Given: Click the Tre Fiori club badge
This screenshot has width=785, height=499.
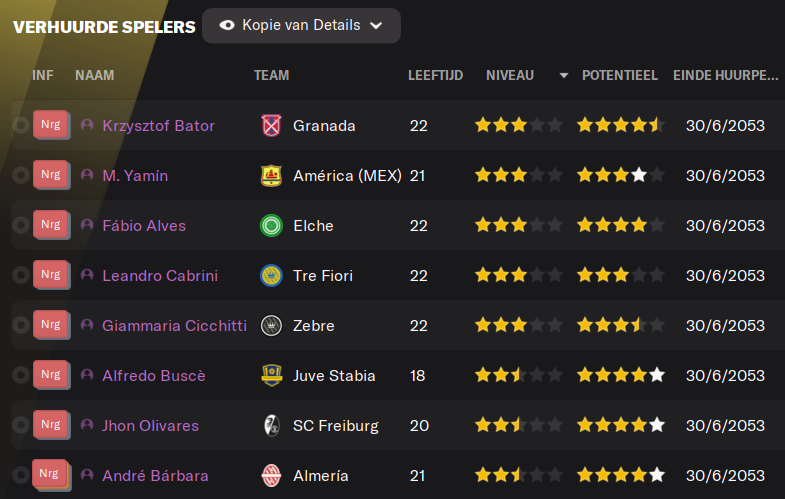Looking at the screenshot, I should [271, 275].
